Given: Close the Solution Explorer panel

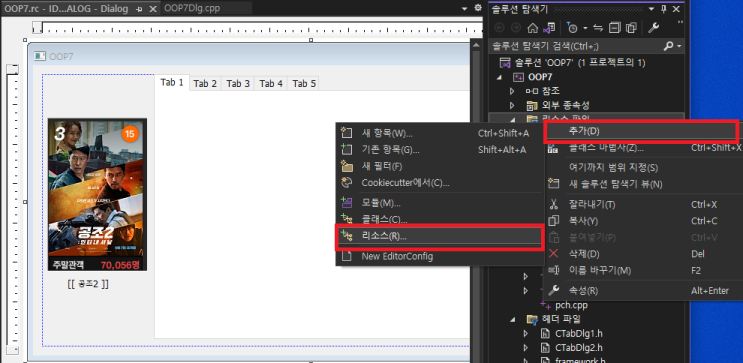Looking at the screenshot, I should point(676,9).
